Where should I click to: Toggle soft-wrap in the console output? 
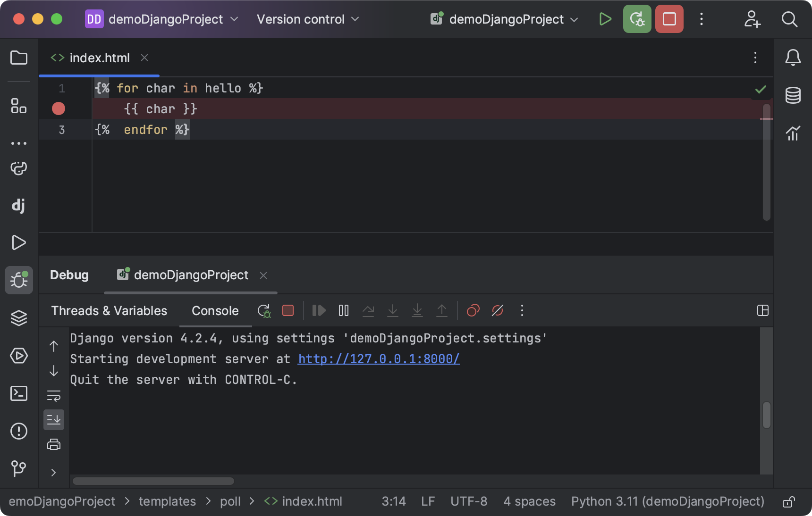click(54, 396)
